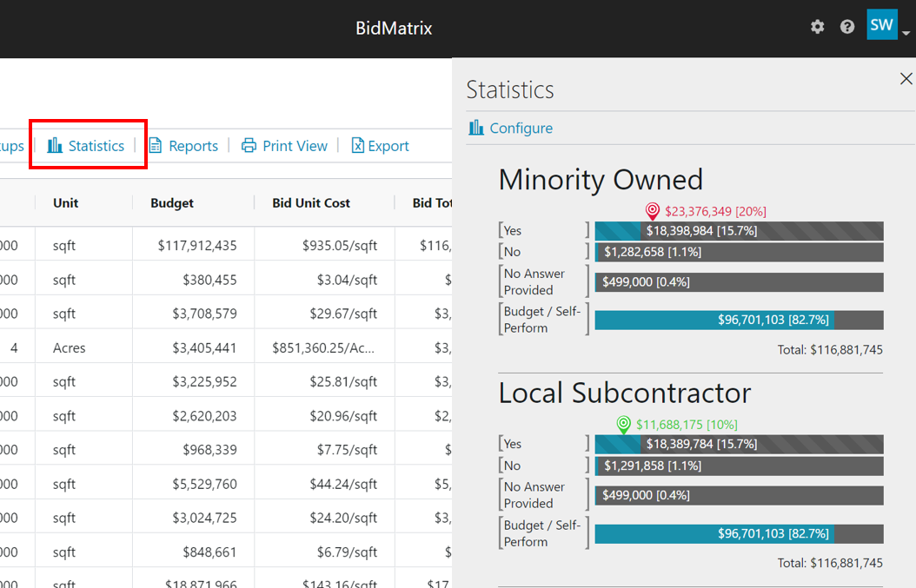Image resolution: width=916 pixels, height=588 pixels.
Task: Click the green $11,688,175 marker pin
Action: pyautogui.click(x=622, y=425)
